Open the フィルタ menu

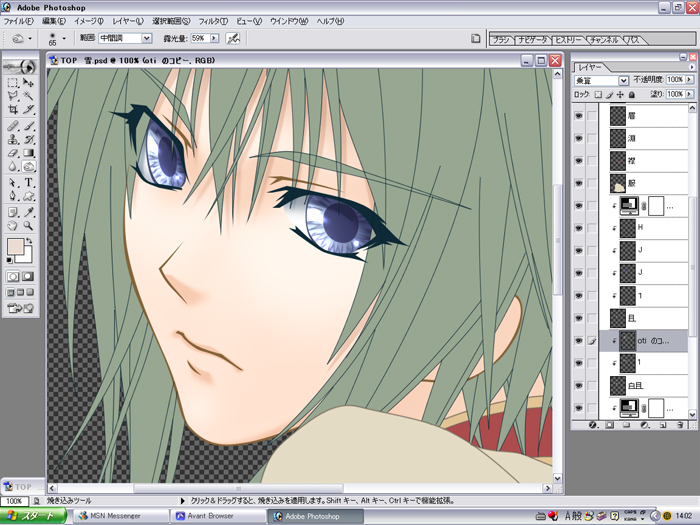pyautogui.click(x=213, y=21)
